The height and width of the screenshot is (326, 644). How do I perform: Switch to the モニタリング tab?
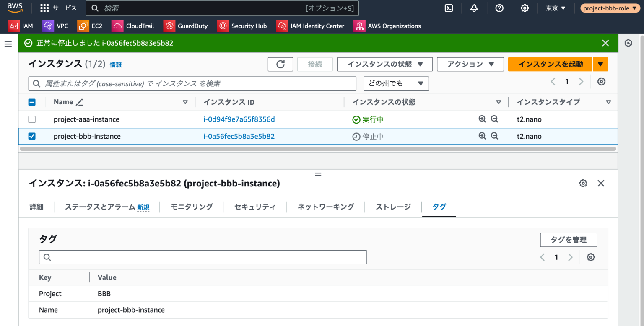(x=191, y=207)
